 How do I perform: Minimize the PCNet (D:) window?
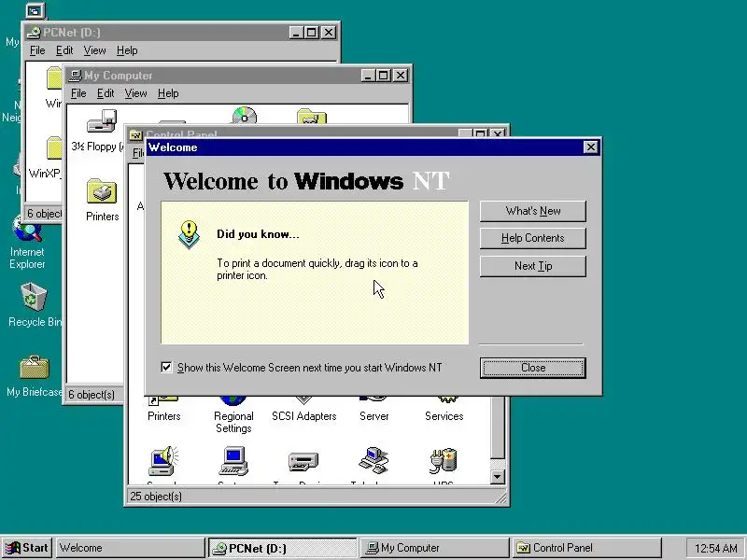click(x=296, y=33)
